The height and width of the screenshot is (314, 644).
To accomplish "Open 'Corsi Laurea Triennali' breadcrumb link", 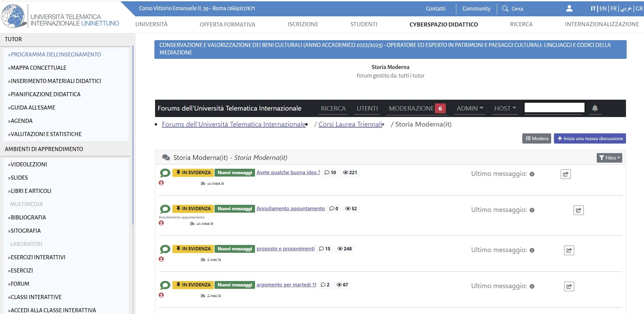I will pos(350,124).
